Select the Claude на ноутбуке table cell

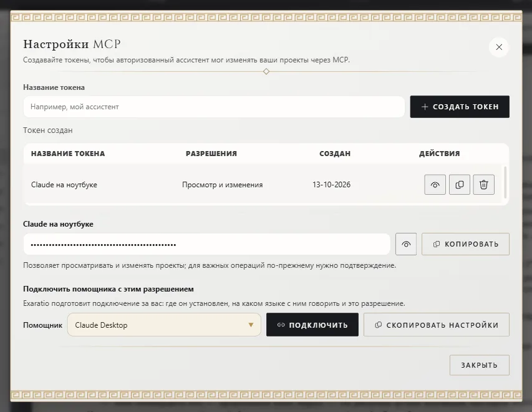pos(64,185)
